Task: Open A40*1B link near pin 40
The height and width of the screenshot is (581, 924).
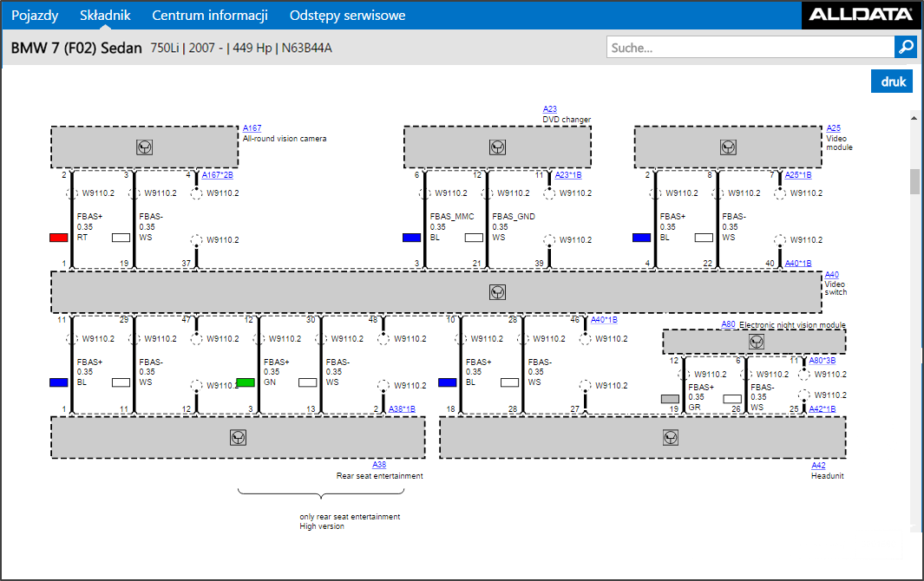Action: tap(798, 264)
